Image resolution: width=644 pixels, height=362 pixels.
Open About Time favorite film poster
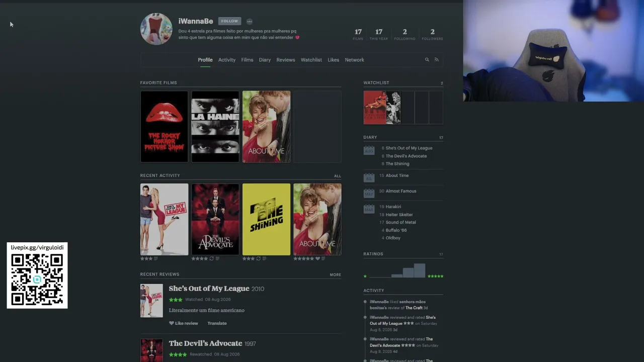[x=267, y=127]
